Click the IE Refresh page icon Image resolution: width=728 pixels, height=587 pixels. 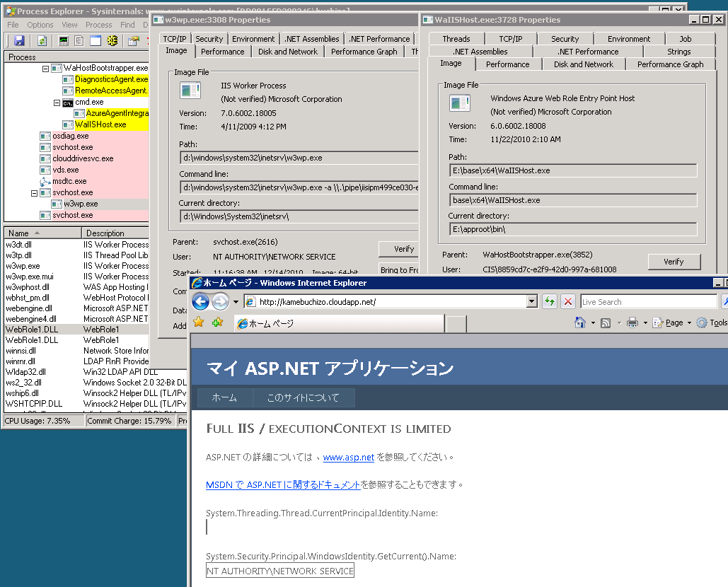550,302
